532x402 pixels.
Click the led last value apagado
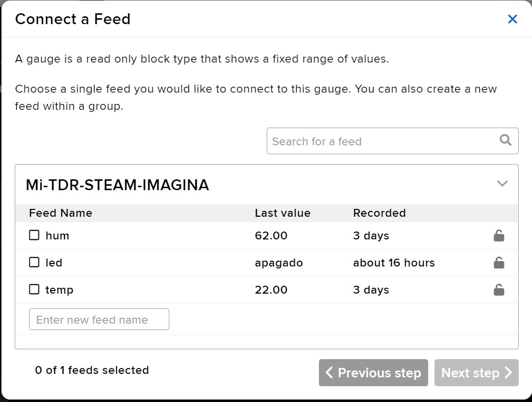[279, 263]
